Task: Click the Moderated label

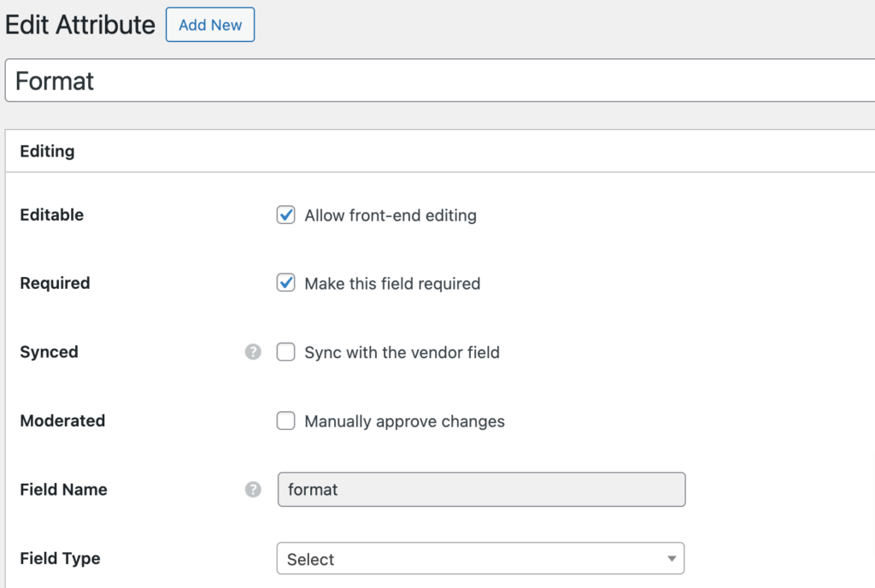Action: tap(62, 420)
